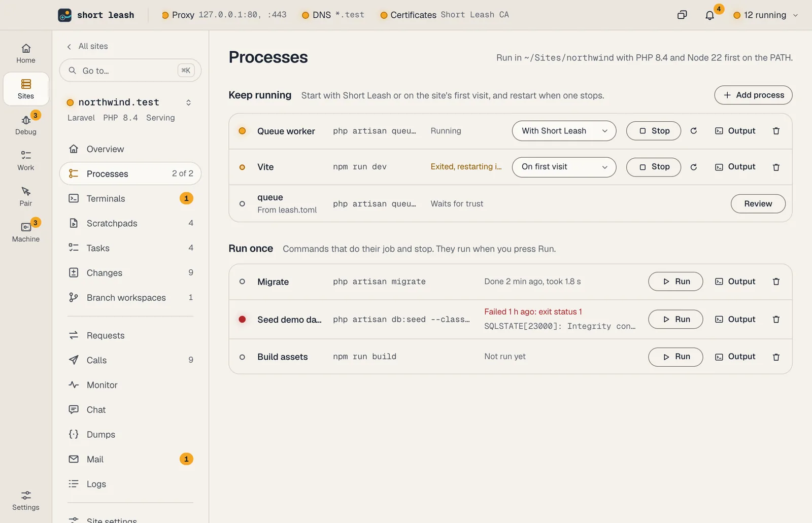Click the Proxy status in the header

224,15
